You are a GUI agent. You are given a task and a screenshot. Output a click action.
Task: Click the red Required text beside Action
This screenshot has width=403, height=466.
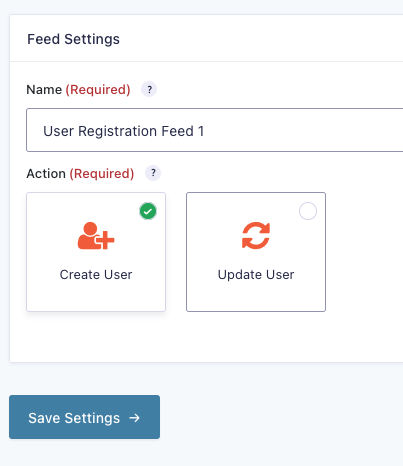coord(102,174)
